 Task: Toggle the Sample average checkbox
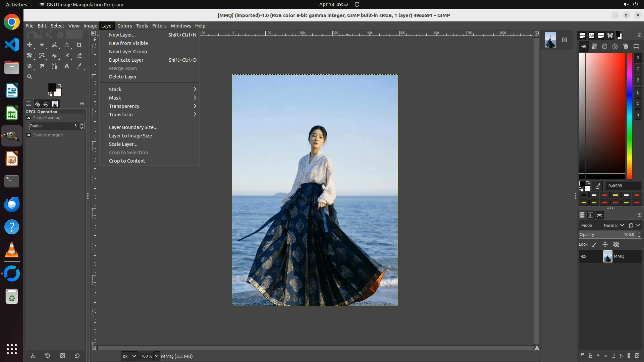[x=29, y=118]
